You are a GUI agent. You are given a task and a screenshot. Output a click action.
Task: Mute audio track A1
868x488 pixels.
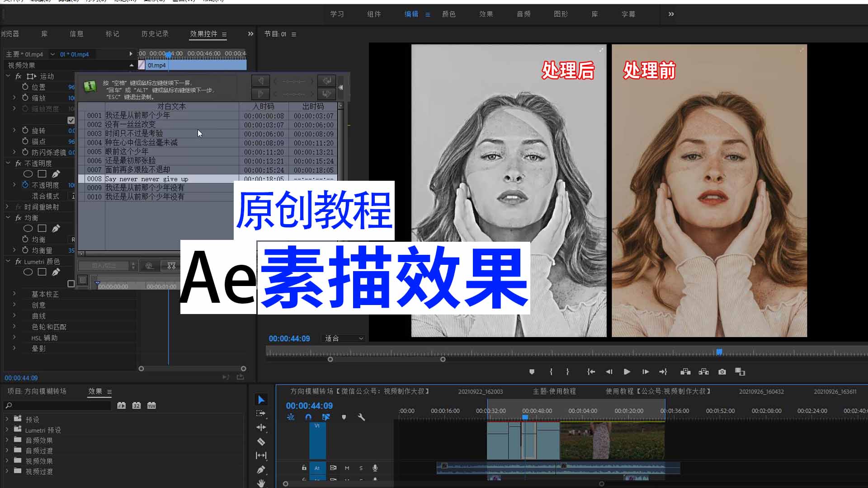(x=347, y=468)
